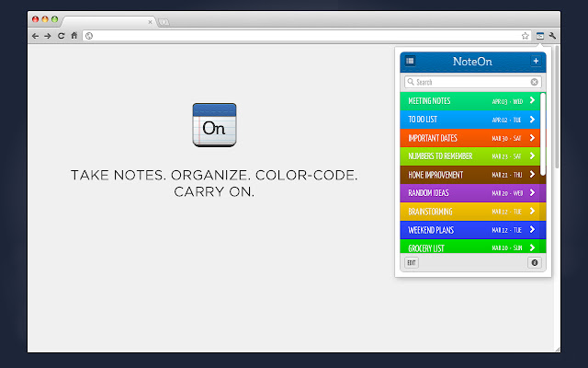The width and height of the screenshot is (588, 368).
Task: Click the browser forward arrow
Action: pyautogui.click(x=48, y=36)
